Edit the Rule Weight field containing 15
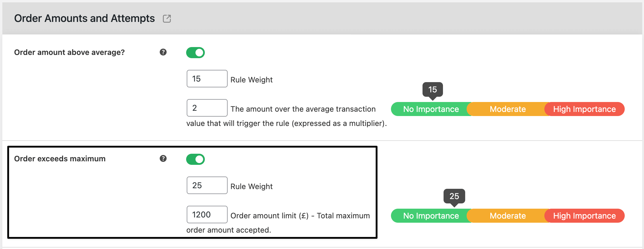Image resolution: width=644 pixels, height=249 pixels. click(207, 79)
